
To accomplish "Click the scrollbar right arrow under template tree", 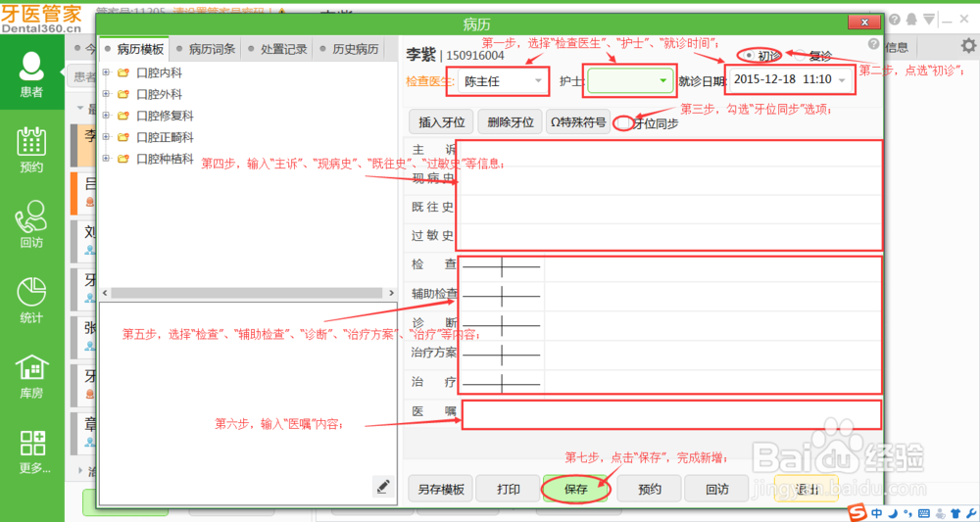I will click(391, 293).
